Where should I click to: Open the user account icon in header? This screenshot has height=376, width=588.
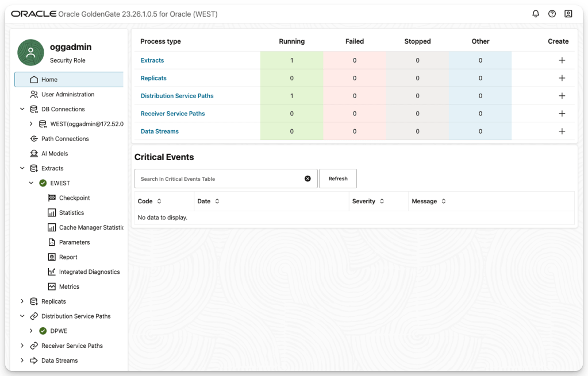point(568,14)
